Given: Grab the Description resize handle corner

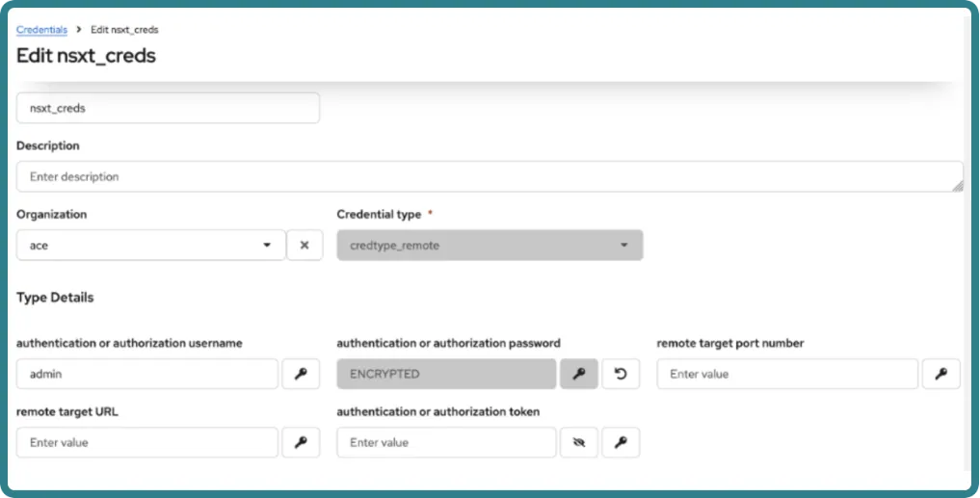Looking at the screenshot, I should [958, 186].
